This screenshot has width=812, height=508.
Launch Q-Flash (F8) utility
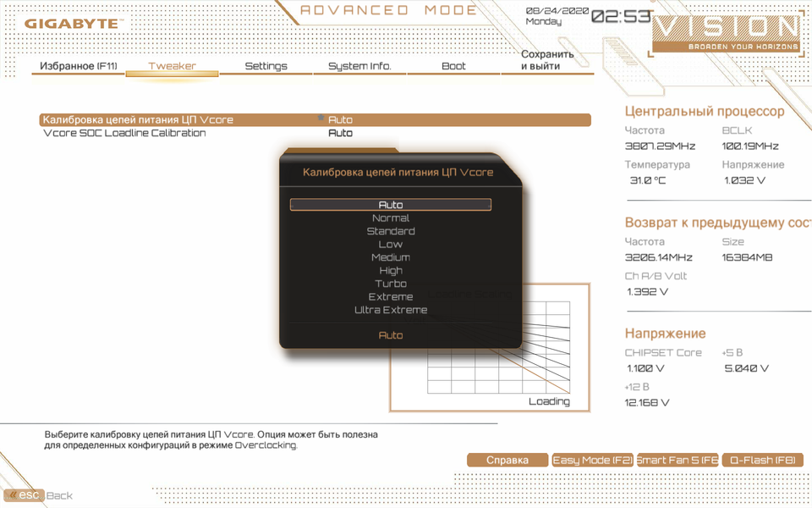click(762, 460)
